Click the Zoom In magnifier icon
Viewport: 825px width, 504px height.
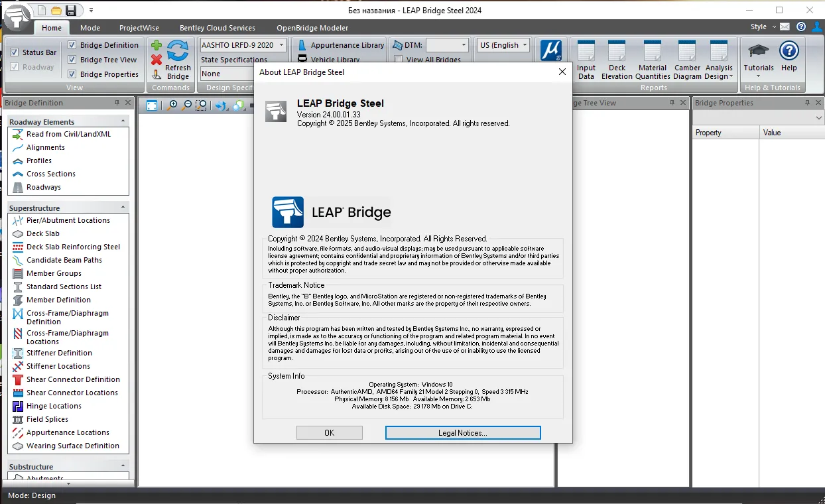(173, 105)
